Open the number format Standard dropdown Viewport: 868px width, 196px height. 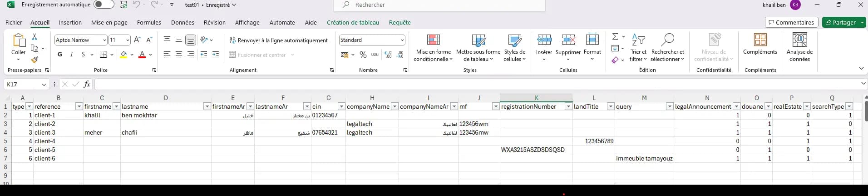pyautogui.click(x=402, y=40)
